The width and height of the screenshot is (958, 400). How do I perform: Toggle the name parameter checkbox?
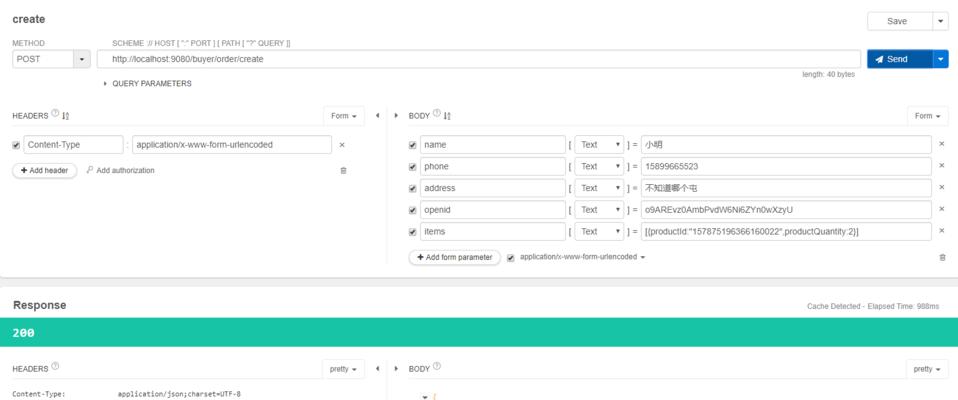pyautogui.click(x=412, y=145)
